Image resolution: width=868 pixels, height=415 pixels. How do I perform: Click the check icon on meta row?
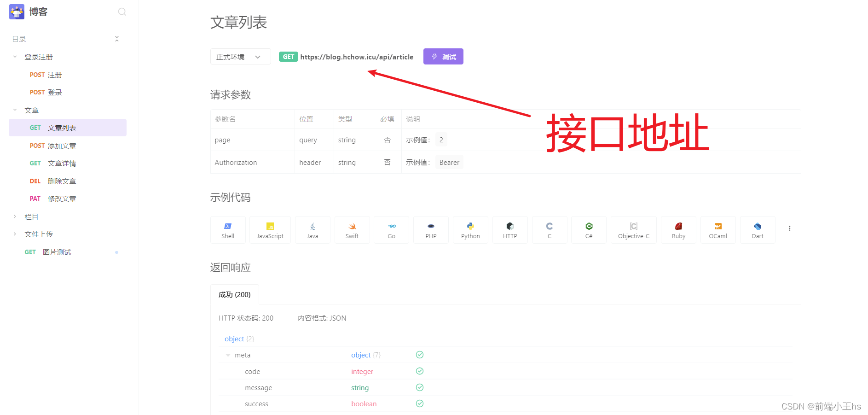point(420,355)
